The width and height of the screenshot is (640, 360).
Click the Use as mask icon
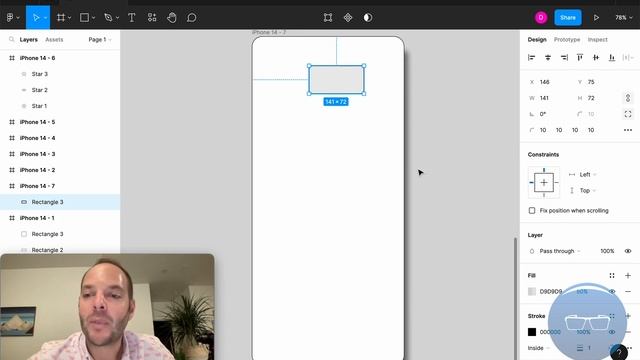tap(368, 18)
